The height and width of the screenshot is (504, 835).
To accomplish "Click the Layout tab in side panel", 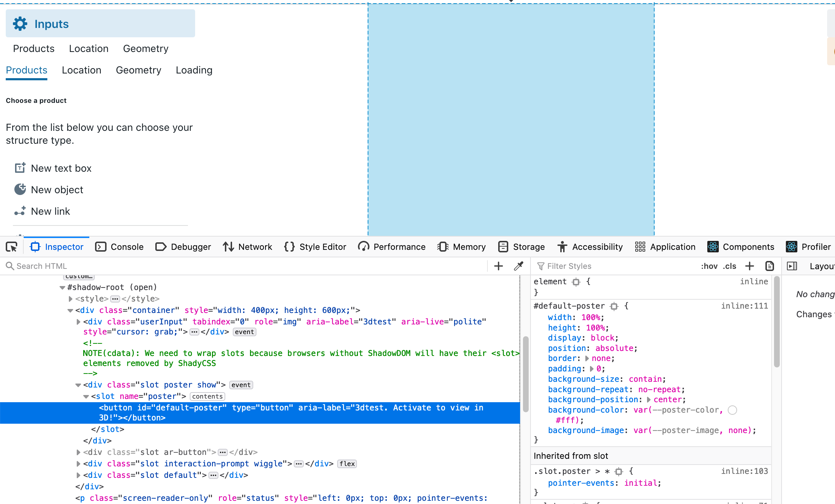I will (x=822, y=266).
